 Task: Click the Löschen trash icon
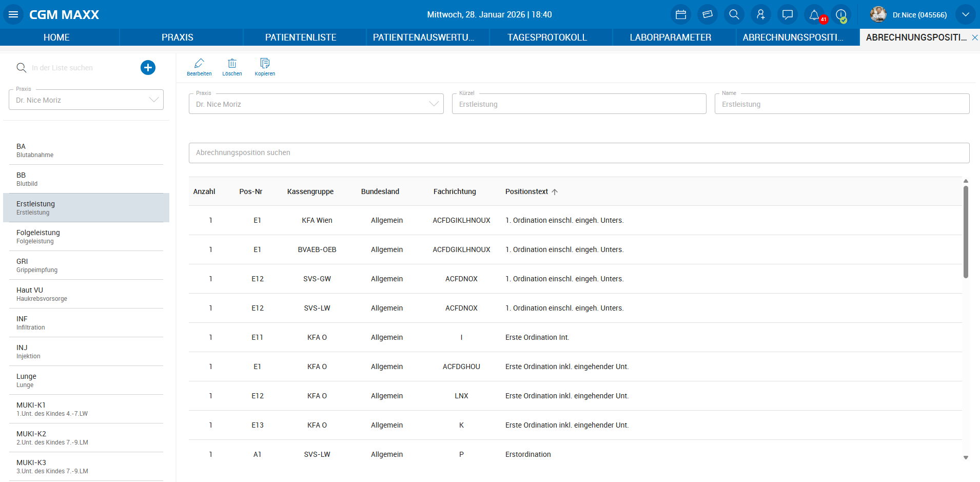[x=232, y=67]
